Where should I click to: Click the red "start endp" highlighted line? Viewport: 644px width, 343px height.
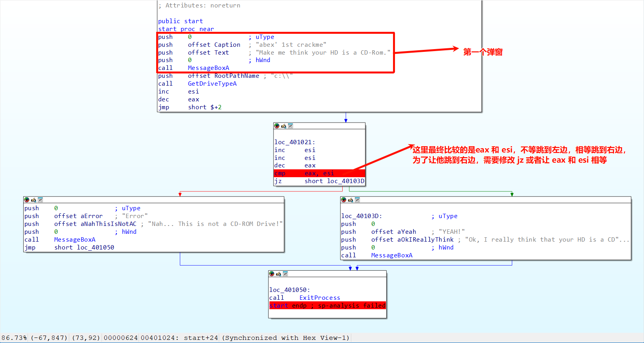pos(327,306)
